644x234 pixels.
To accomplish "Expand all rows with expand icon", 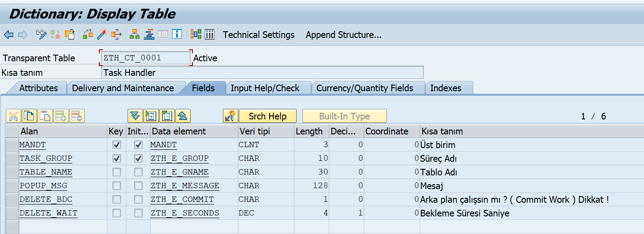I will coord(151,116).
